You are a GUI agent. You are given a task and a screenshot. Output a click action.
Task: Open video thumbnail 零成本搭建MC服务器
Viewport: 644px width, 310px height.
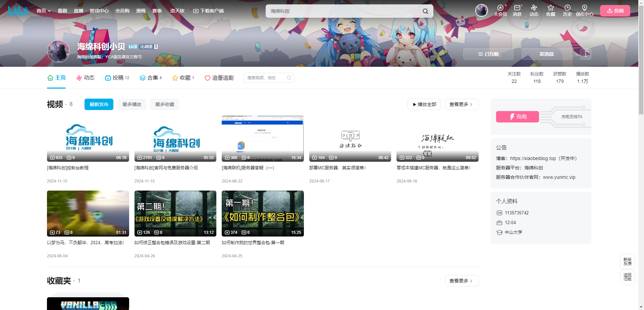[437, 139]
